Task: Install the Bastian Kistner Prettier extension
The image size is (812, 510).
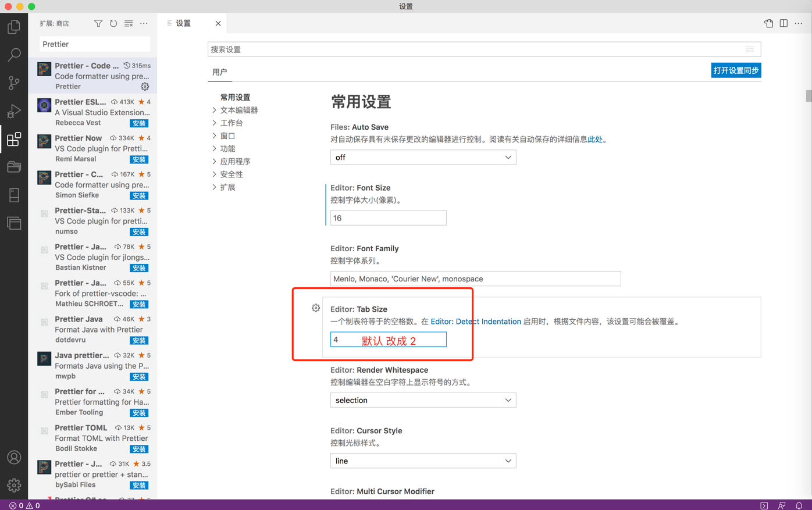Action: (139, 268)
